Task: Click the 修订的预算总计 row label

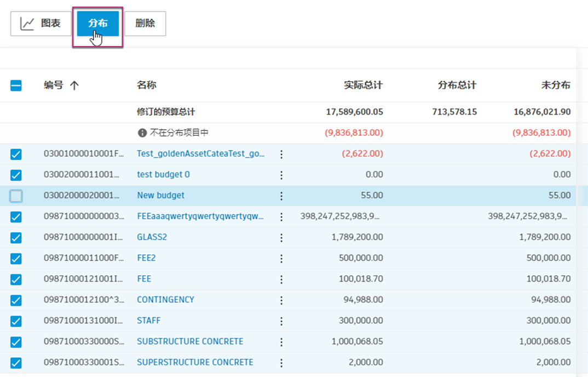Action: click(x=166, y=112)
